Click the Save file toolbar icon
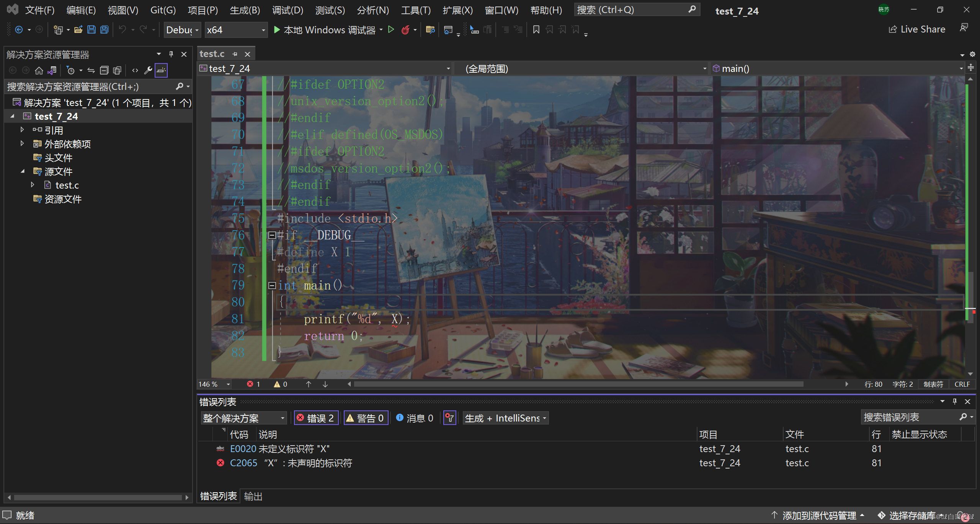The width and height of the screenshot is (980, 524). point(91,30)
